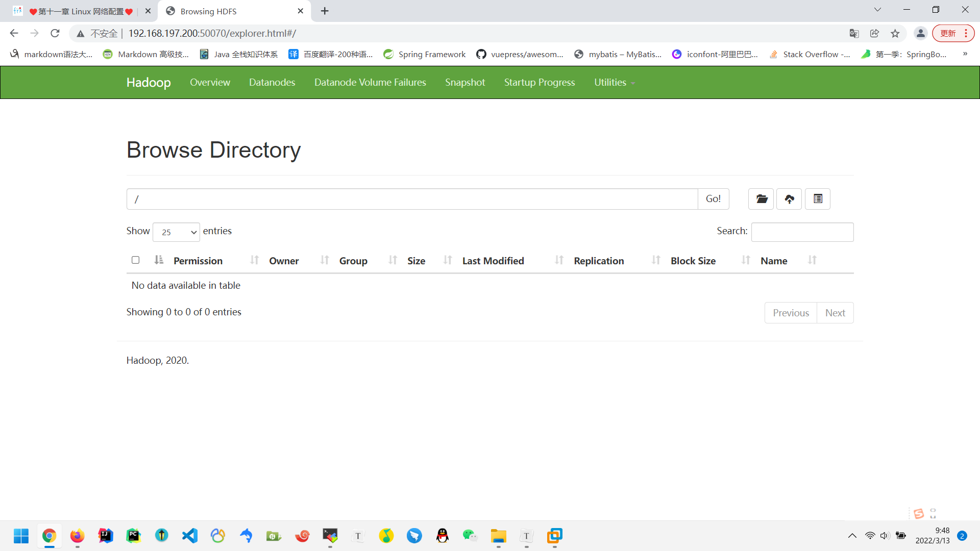Open the Windows Start menu
Viewport: 980px width, 551px height.
pos(21,536)
